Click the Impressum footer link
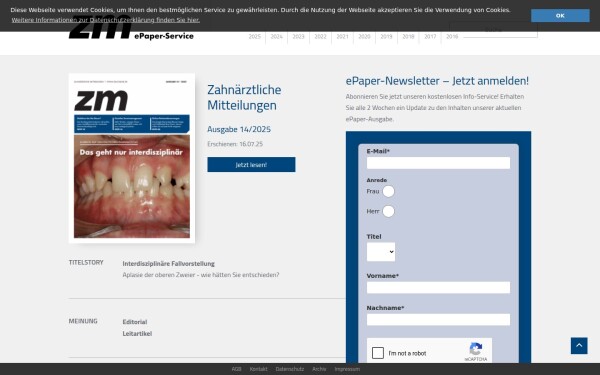 click(x=347, y=369)
